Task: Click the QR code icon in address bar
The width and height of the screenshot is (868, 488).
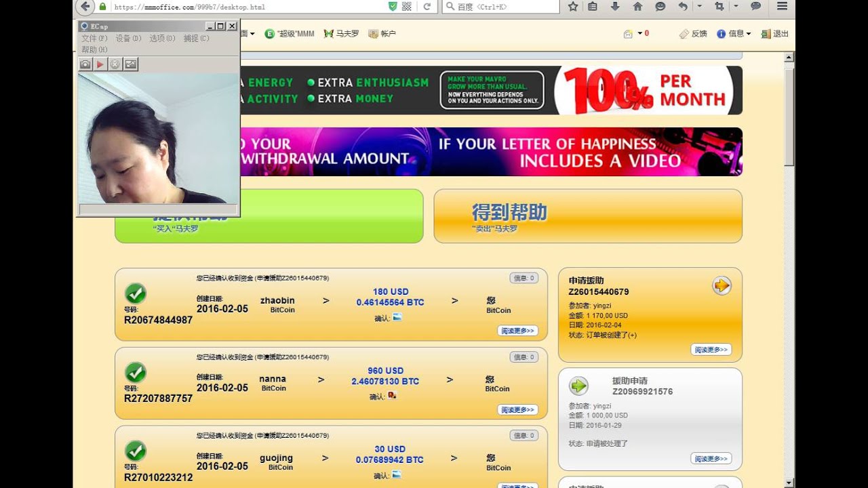Action: pos(407,7)
